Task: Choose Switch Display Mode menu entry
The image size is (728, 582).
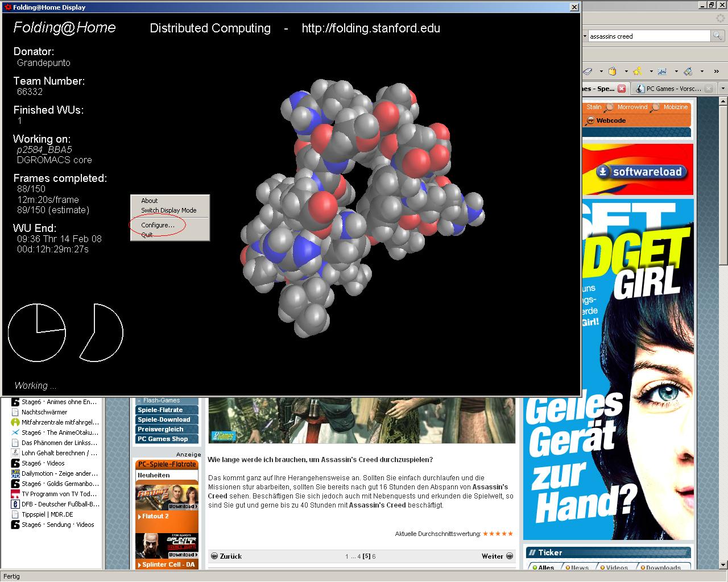Action: coord(169,210)
